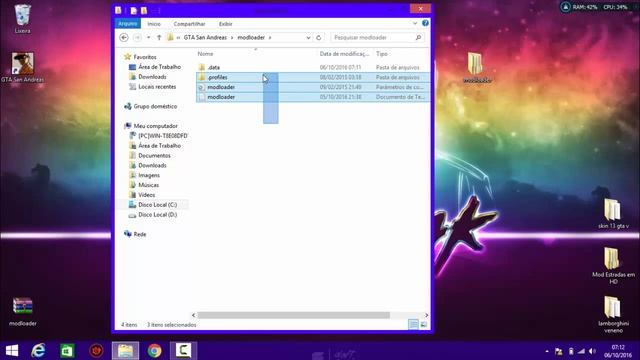The width and height of the screenshot is (640, 360).
Task: Select modloader folder on desktop
Action: (476, 68)
